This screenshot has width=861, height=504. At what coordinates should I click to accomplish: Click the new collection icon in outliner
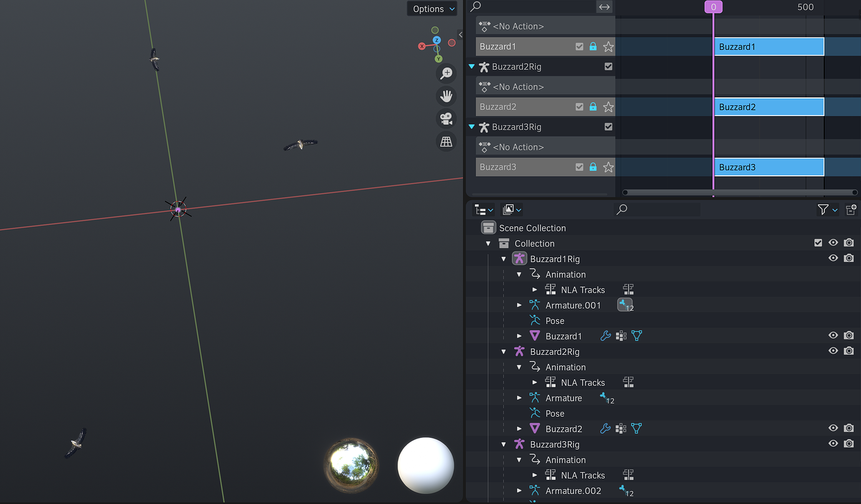pos(851,210)
